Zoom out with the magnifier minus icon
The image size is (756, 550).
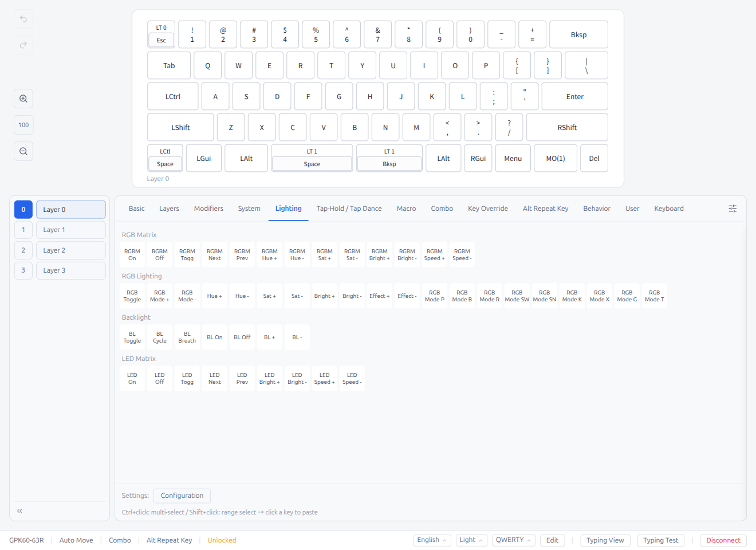pos(23,151)
